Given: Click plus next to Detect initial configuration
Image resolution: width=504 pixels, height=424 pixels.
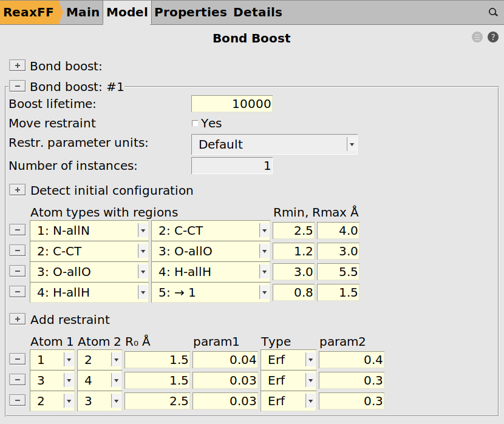Looking at the screenshot, I should [x=18, y=190].
